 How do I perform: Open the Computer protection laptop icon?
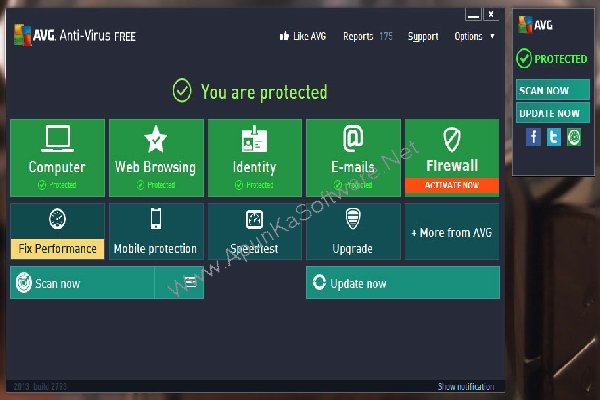click(x=57, y=138)
